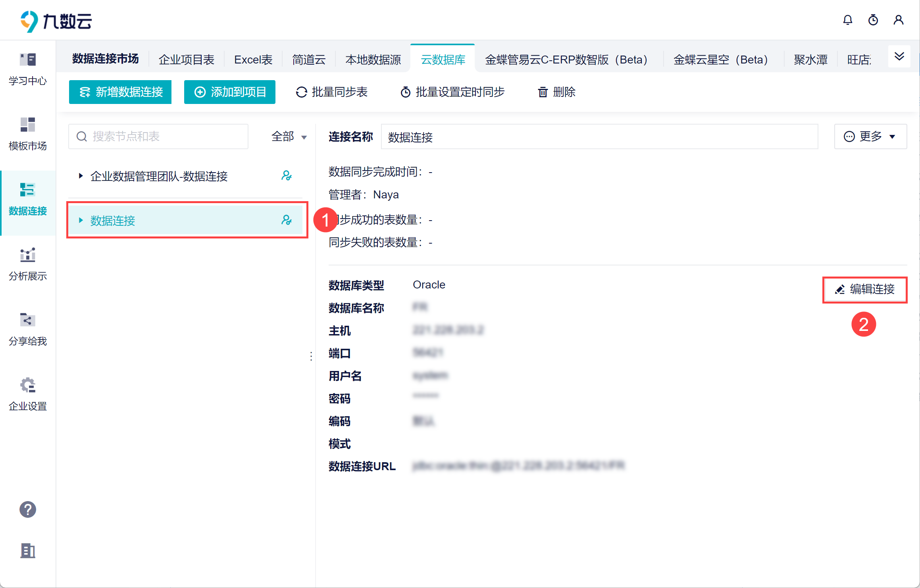Click the help question mark icon
The image size is (920, 588).
(28, 509)
